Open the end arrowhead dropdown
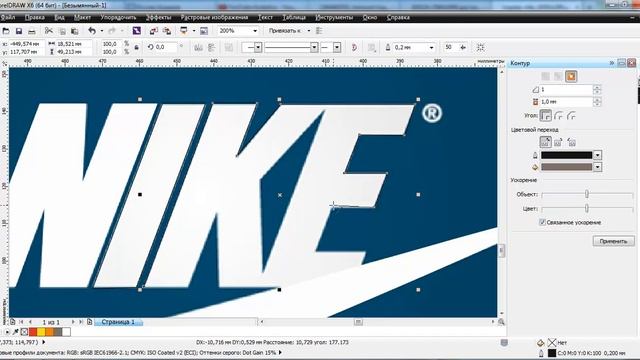Screen dimensions: 640x360 [337, 48]
